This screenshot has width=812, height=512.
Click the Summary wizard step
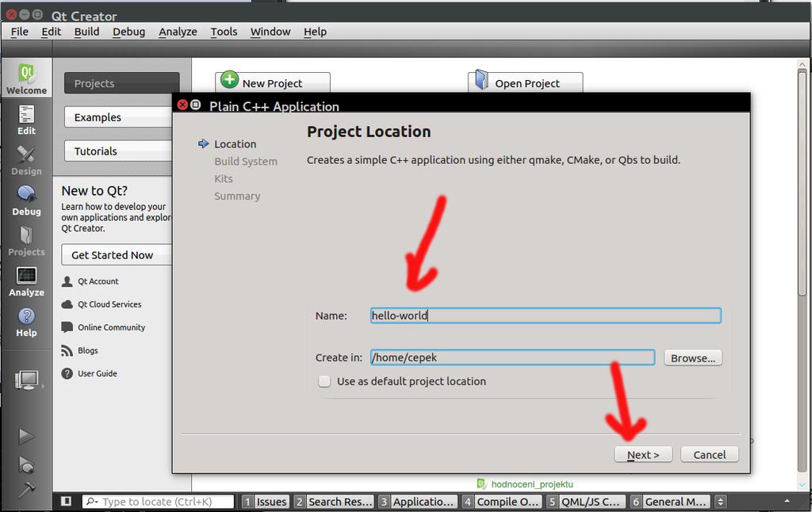pos(237,196)
